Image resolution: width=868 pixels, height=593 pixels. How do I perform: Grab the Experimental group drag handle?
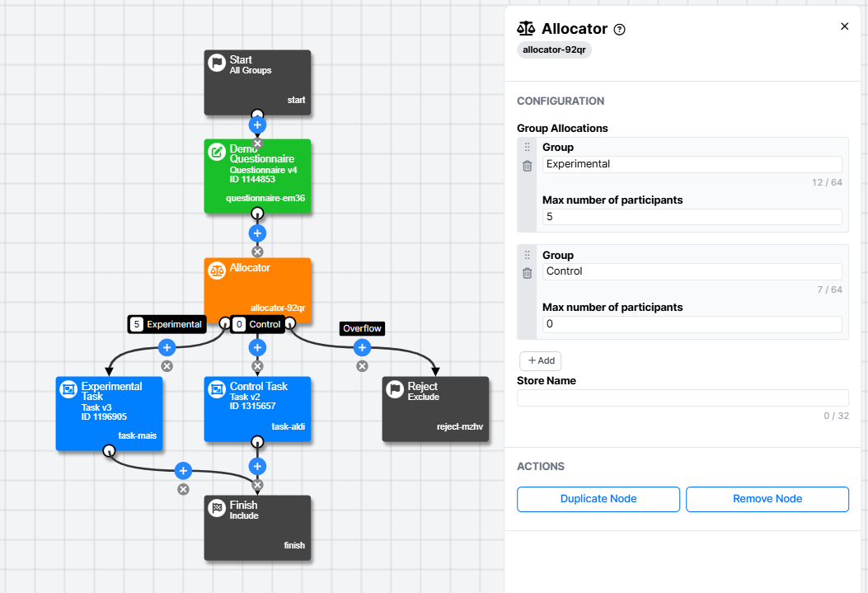pos(527,147)
